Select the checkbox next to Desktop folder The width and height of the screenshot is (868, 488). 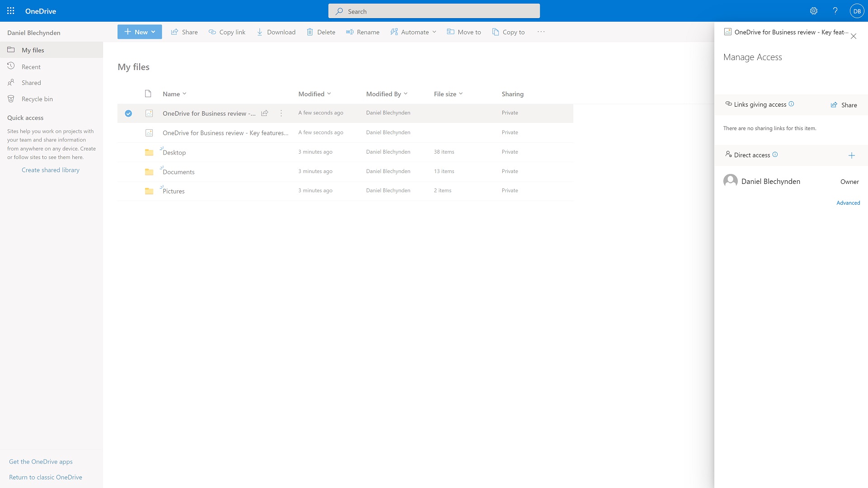(128, 151)
